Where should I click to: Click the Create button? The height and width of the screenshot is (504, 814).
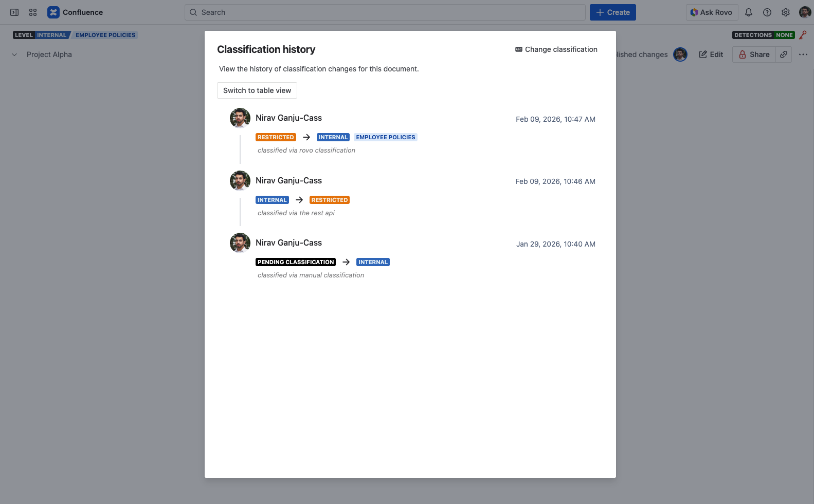coord(612,12)
